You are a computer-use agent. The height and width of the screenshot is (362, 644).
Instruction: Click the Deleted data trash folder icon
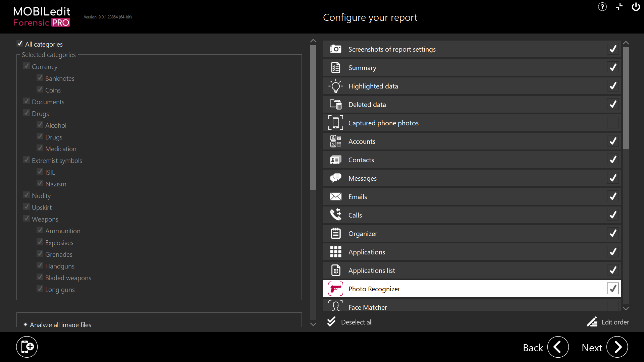pos(335,105)
